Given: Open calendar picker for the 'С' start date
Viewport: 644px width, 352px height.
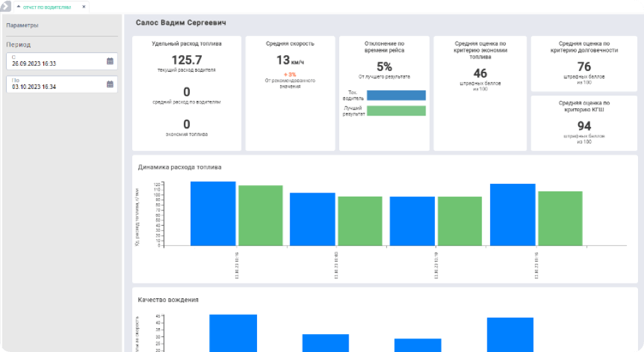Looking at the screenshot, I should 110,61.
